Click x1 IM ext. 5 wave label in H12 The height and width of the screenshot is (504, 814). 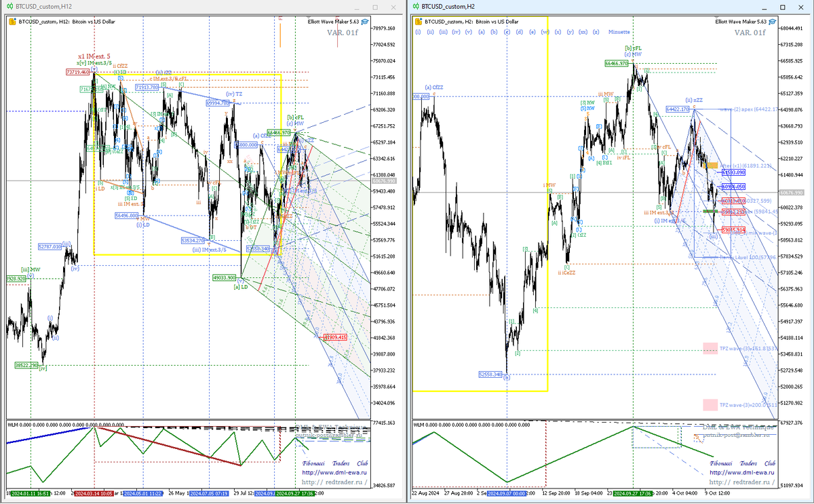pyautogui.click(x=94, y=56)
